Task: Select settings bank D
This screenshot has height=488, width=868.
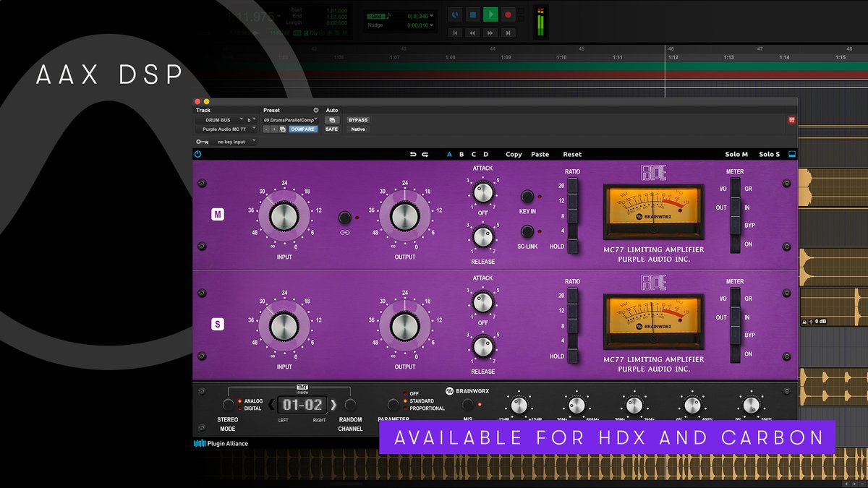Action: 486,154
